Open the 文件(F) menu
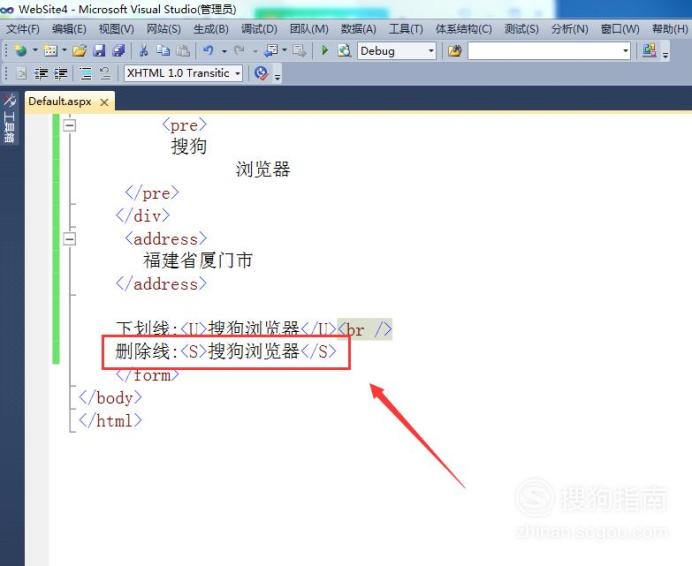The image size is (692, 566). [23, 29]
